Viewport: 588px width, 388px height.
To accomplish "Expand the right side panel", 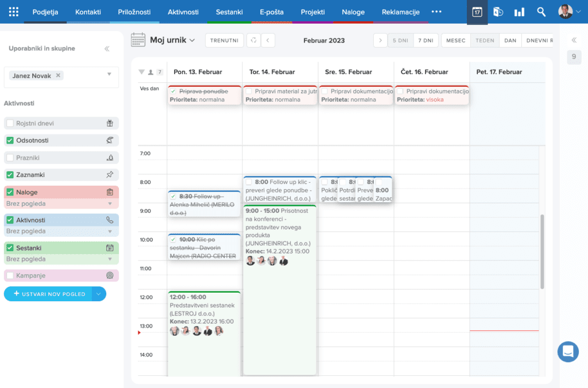I will [574, 40].
